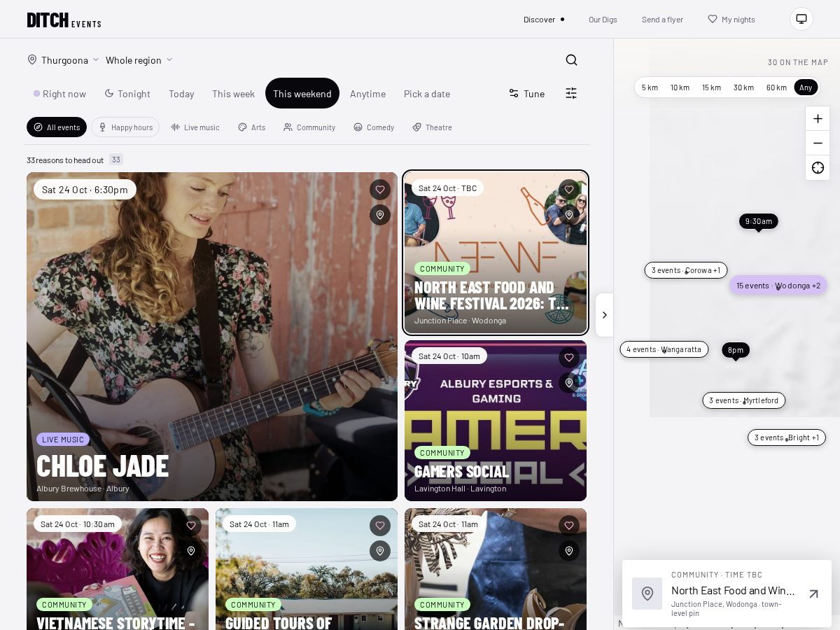
Task: Open the search icon
Action: [571, 60]
